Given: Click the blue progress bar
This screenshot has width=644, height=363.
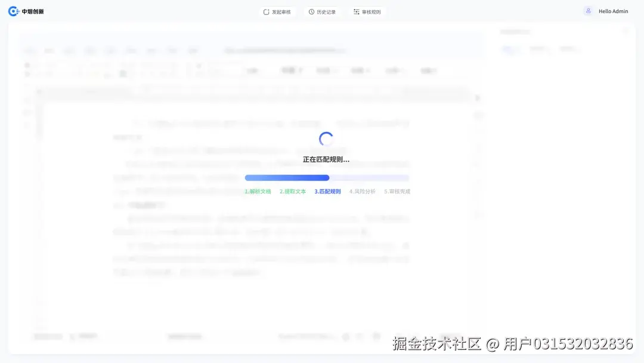Looking at the screenshot, I should point(286,177).
